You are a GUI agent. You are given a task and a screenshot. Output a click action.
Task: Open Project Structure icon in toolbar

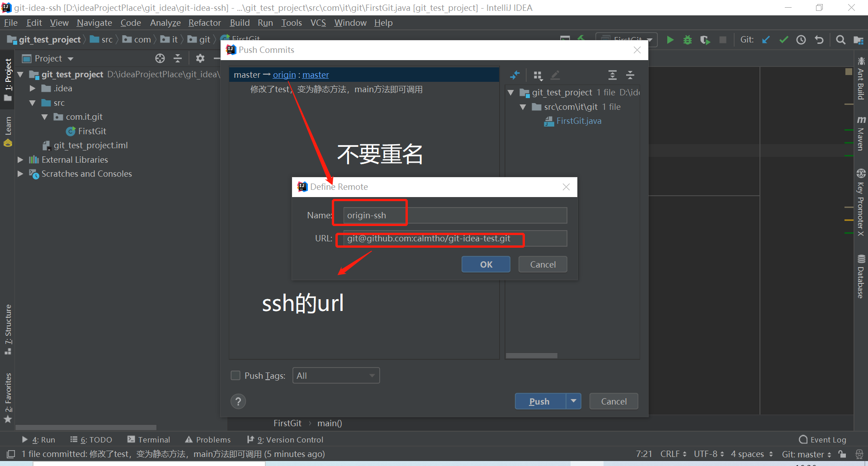(858, 40)
